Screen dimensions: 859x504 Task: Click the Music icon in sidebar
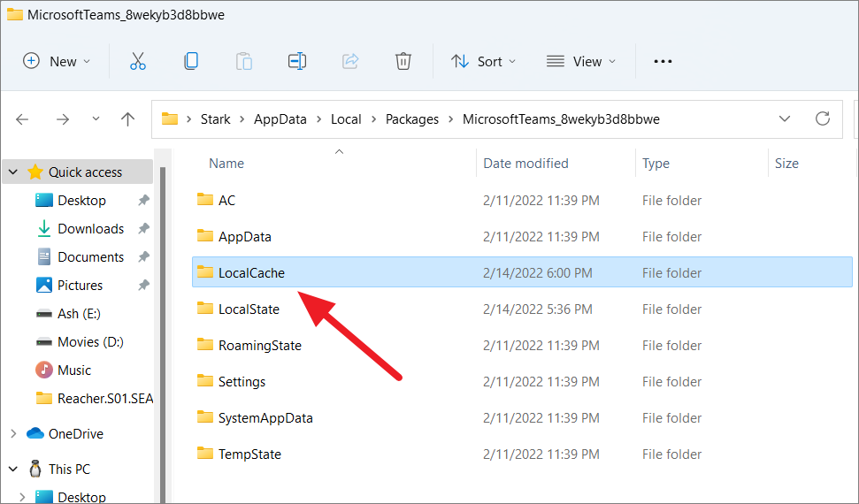point(44,370)
